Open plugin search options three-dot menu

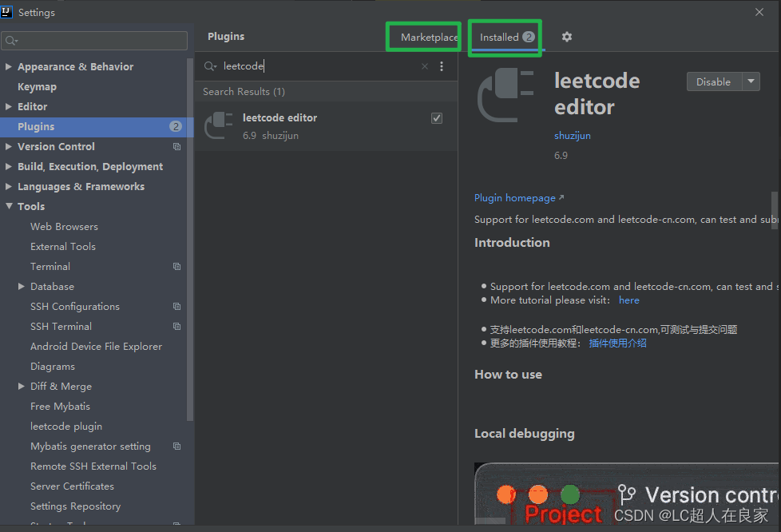coord(442,66)
